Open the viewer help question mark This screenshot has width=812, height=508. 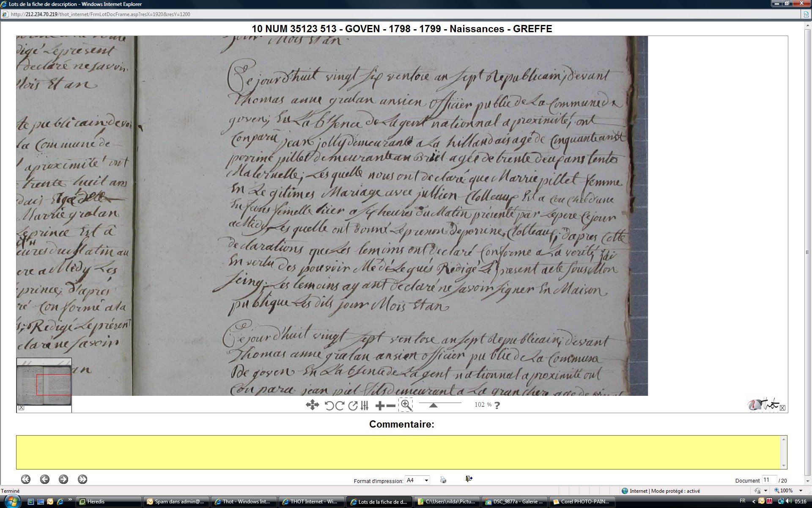497,405
